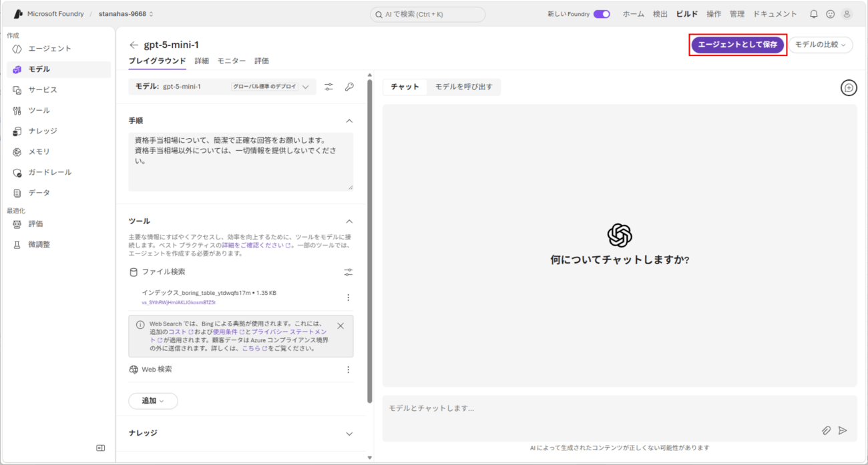Attach a file with the paperclip icon
868x465 pixels.
click(826, 431)
